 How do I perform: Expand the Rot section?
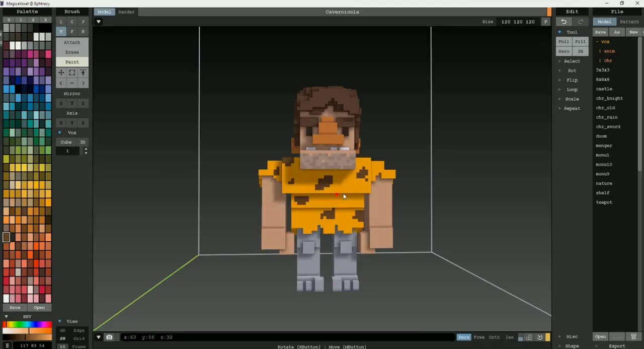click(x=559, y=71)
